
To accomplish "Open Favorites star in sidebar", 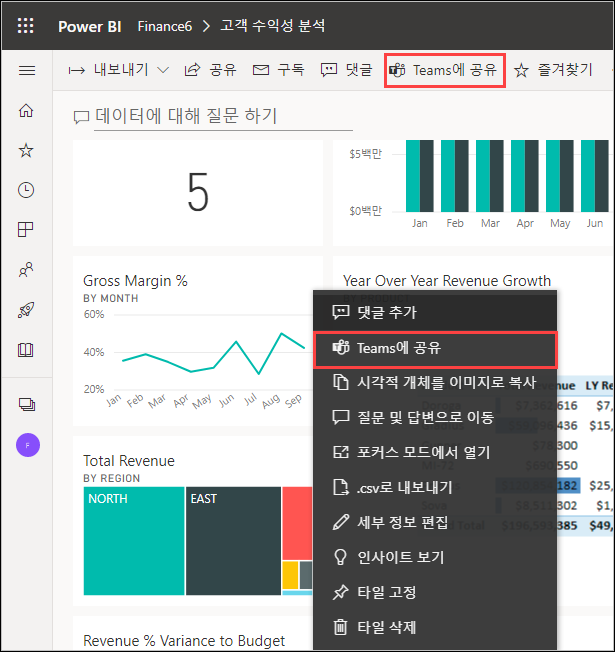I will pos(26,150).
